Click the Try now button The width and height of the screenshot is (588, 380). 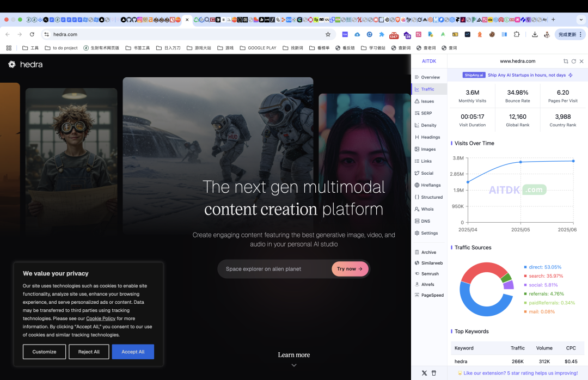350,269
